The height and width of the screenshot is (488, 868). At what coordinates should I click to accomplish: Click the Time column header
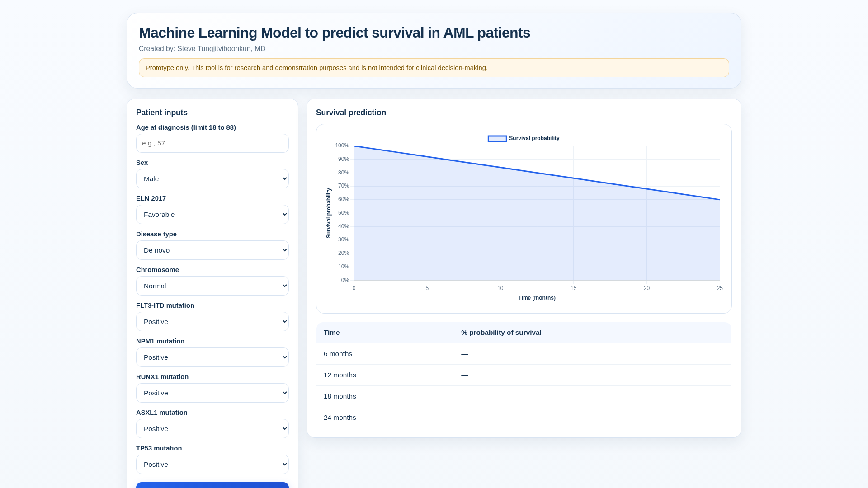point(331,333)
